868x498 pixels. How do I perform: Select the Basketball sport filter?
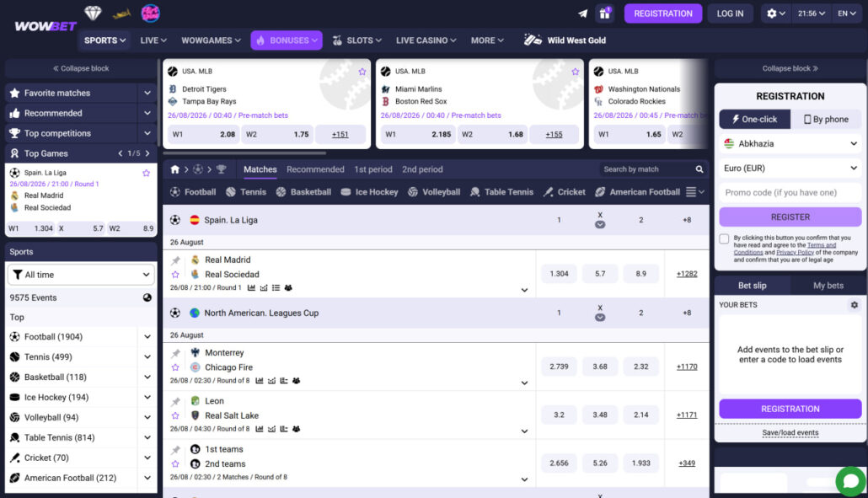point(303,192)
